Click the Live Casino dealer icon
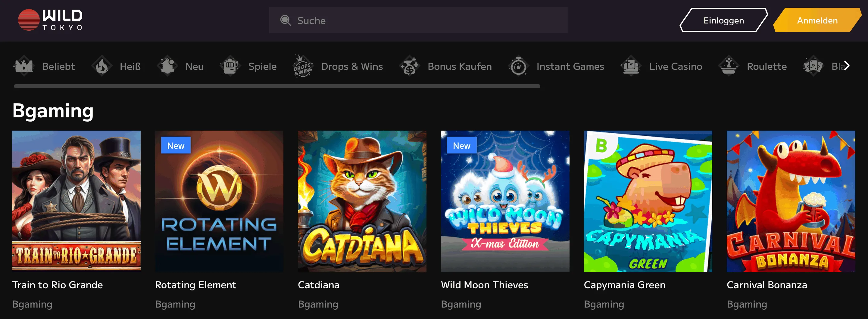This screenshot has height=319, width=868. point(631,66)
